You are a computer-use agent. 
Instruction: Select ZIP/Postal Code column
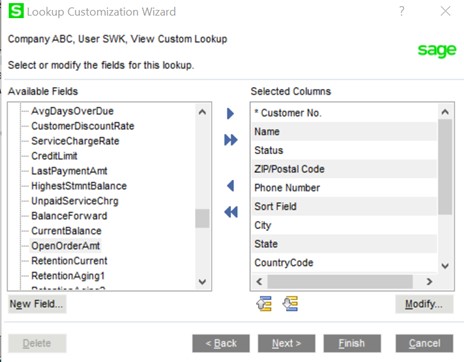[x=344, y=169]
